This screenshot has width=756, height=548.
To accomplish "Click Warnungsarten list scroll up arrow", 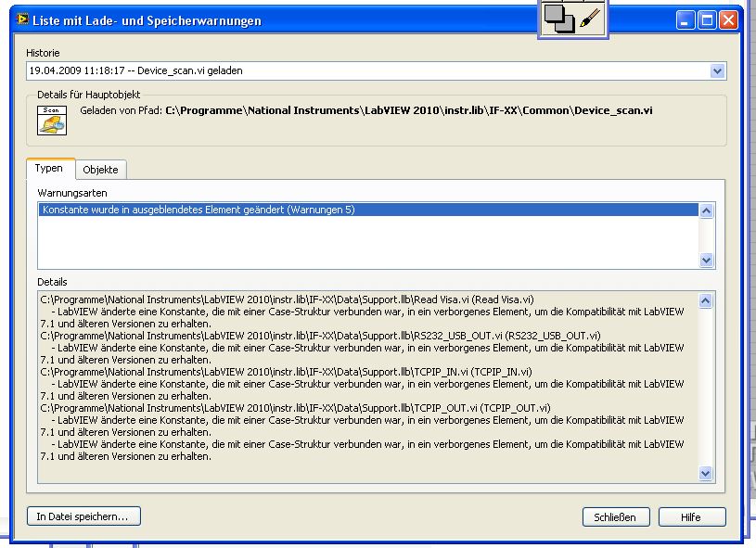I will (706, 210).
